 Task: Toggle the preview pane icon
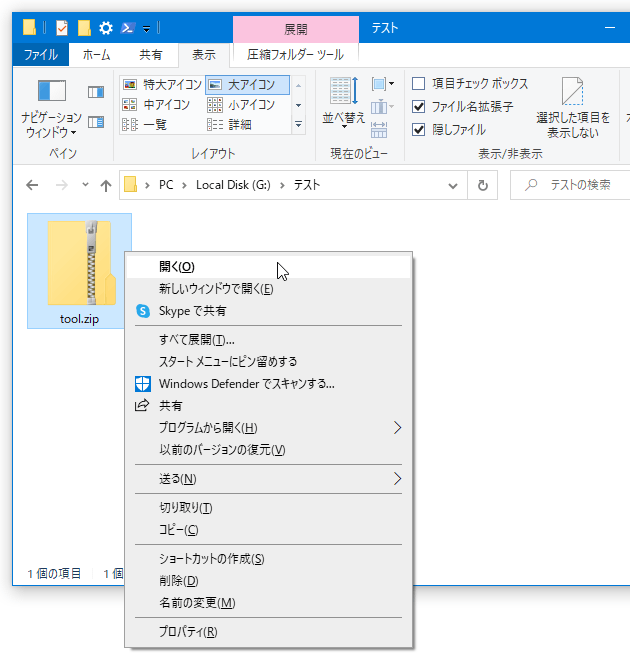pos(96,92)
